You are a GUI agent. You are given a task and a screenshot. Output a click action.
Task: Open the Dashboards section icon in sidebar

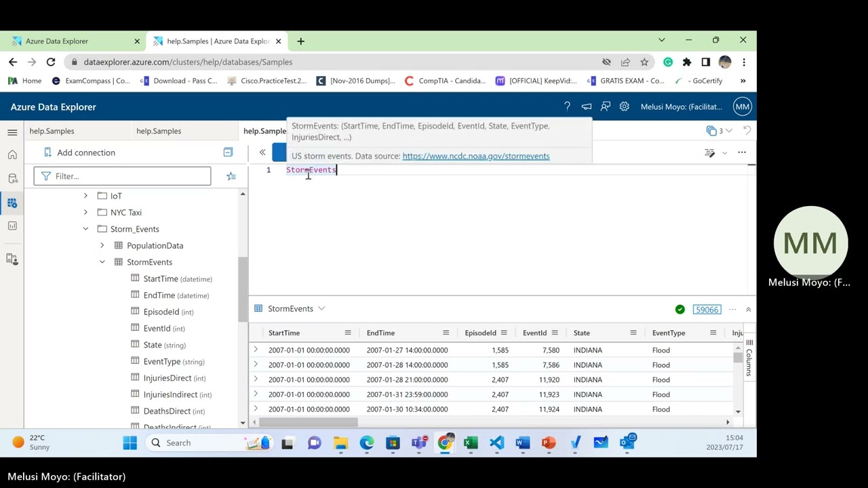12,226
